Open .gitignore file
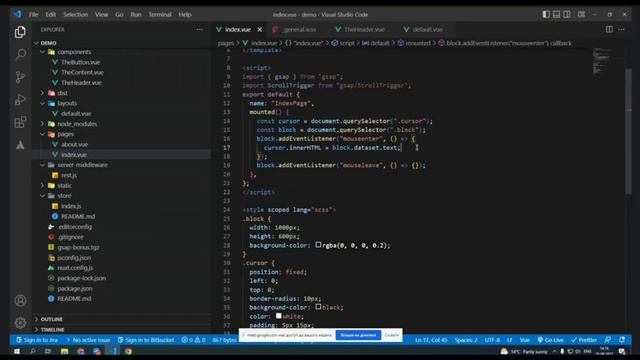The image size is (640, 360). pos(70,237)
